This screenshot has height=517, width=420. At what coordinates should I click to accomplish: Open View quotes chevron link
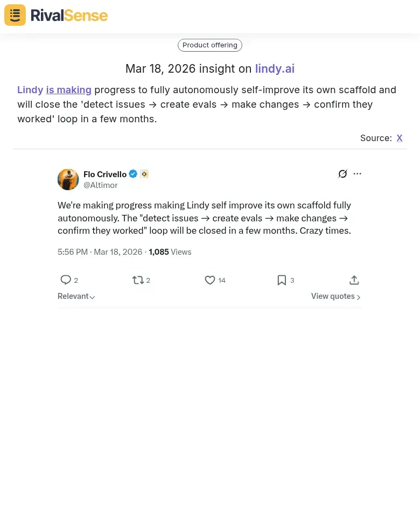(x=335, y=297)
